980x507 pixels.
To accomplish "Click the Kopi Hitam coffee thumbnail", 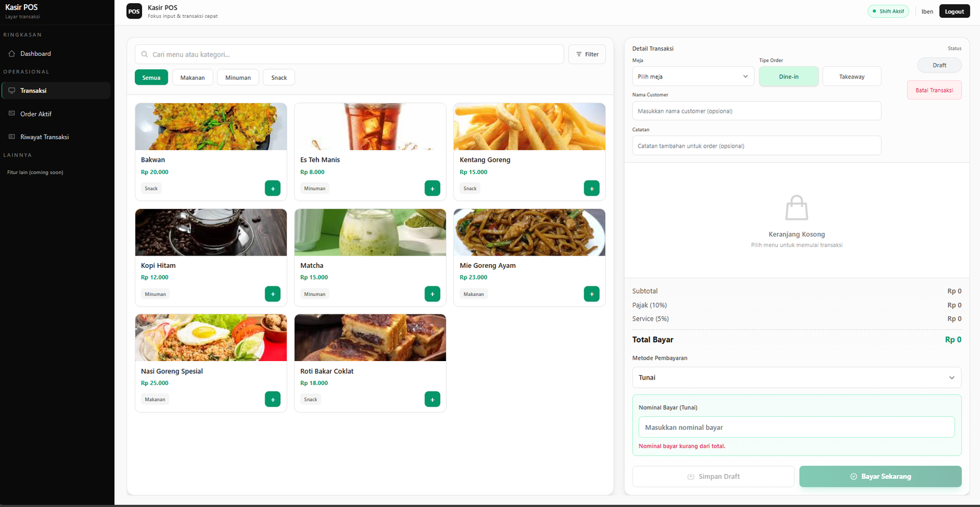I will (211, 232).
